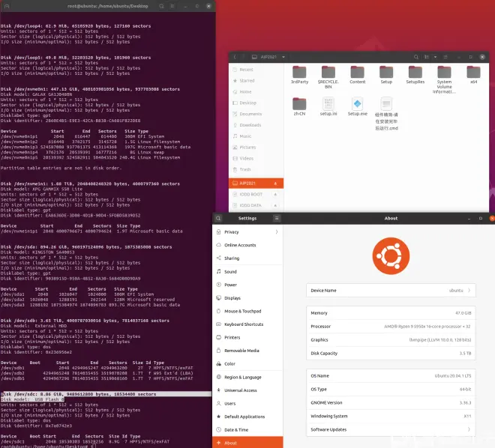Screen dimensions: 495x448
Task: Open view options dropdown arrow in Files
Action: pyautogui.click(x=435, y=57)
